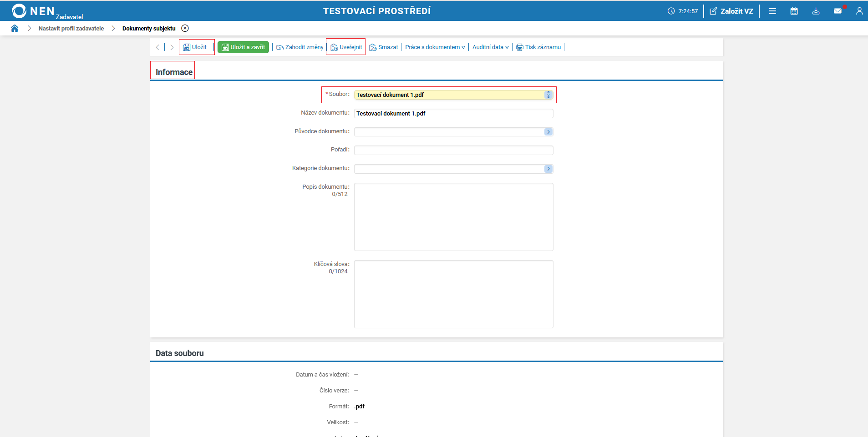Select Nastavit profil zadavatele breadcrumb
The width and height of the screenshot is (868, 437).
point(71,28)
